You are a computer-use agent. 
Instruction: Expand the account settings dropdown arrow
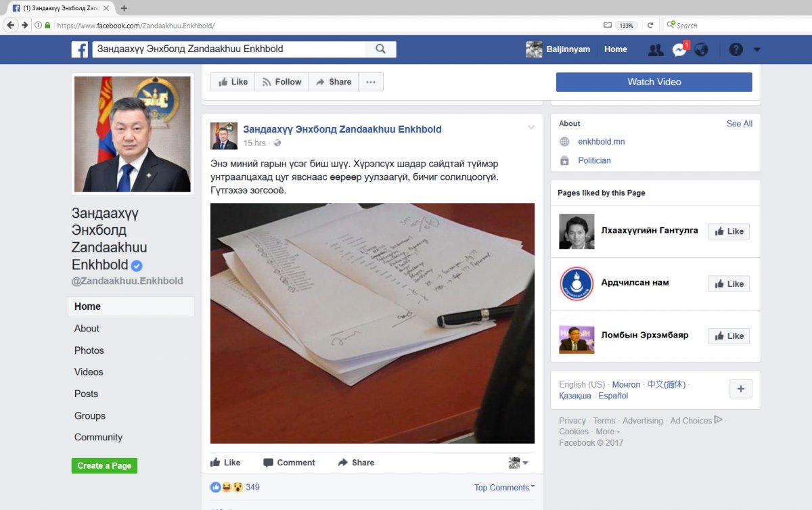(x=757, y=49)
